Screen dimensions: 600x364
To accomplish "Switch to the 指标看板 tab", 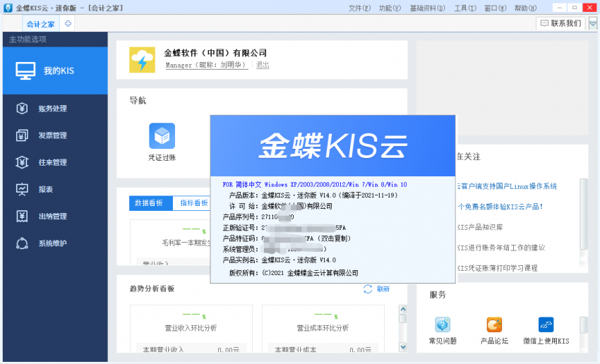I will [x=193, y=203].
